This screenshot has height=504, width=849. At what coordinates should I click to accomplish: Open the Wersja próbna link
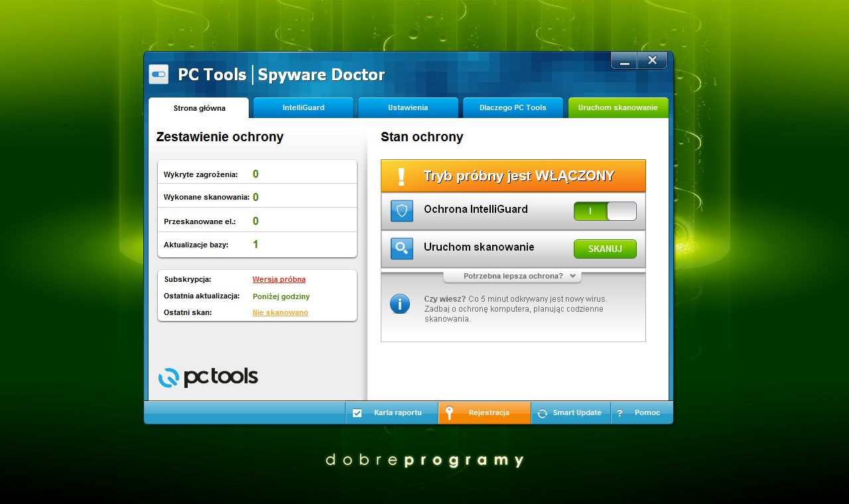click(279, 279)
